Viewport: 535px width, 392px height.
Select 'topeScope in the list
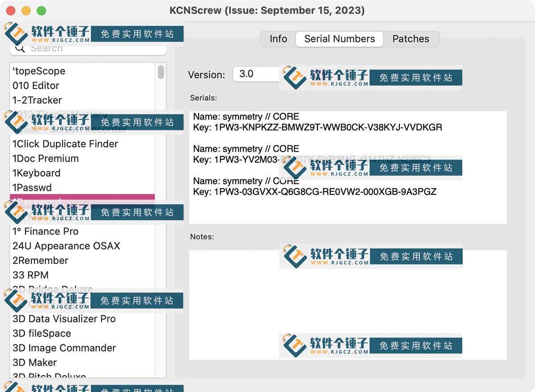(82, 71)
